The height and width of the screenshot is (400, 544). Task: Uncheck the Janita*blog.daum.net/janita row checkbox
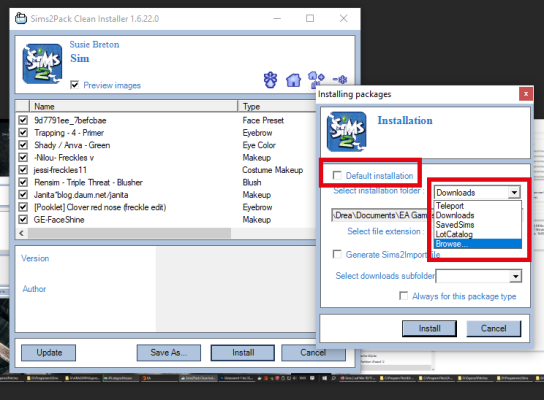[x=23, y=195]
